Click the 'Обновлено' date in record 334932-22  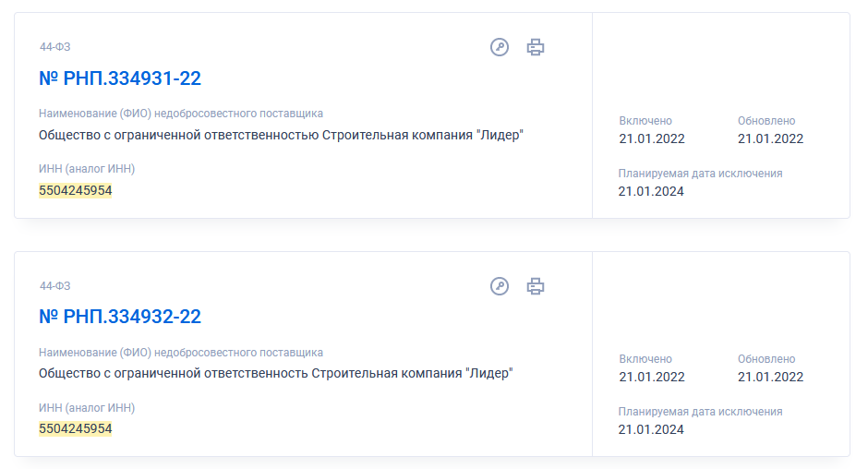[770, 378]
